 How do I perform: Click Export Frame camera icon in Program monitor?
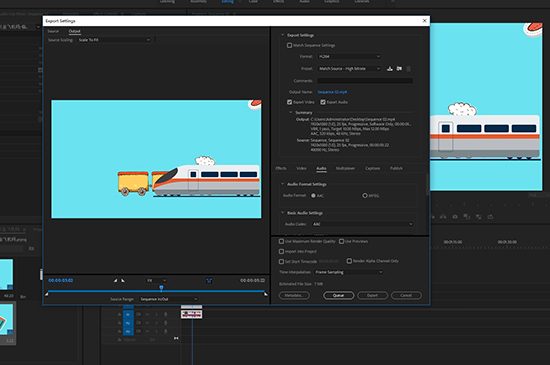click(455, 217)
